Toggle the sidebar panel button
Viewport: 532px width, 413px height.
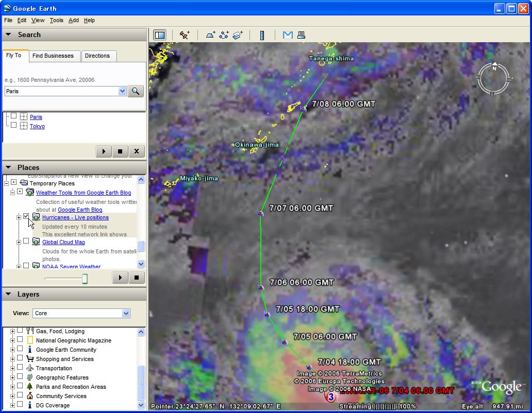pyautogui.click(x=160, y=35)
